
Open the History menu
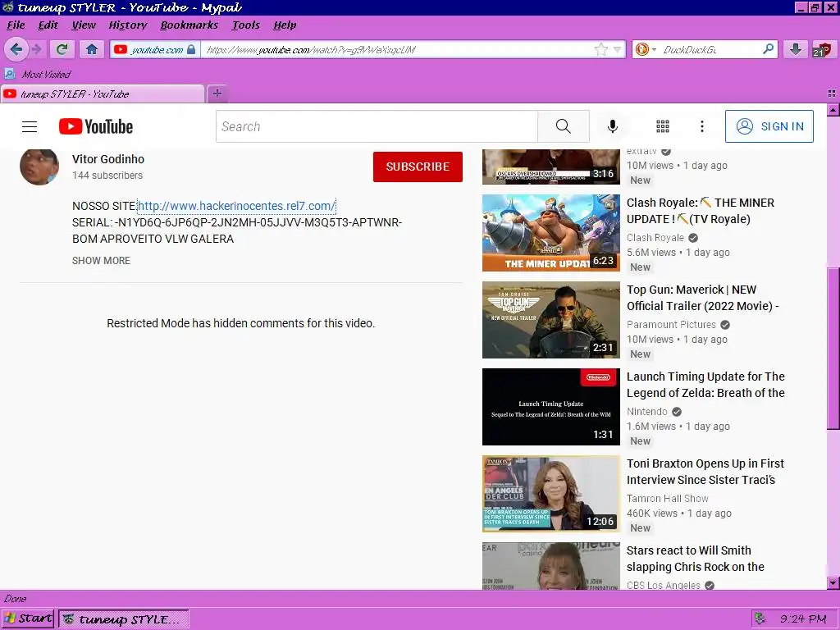point(127,25)
